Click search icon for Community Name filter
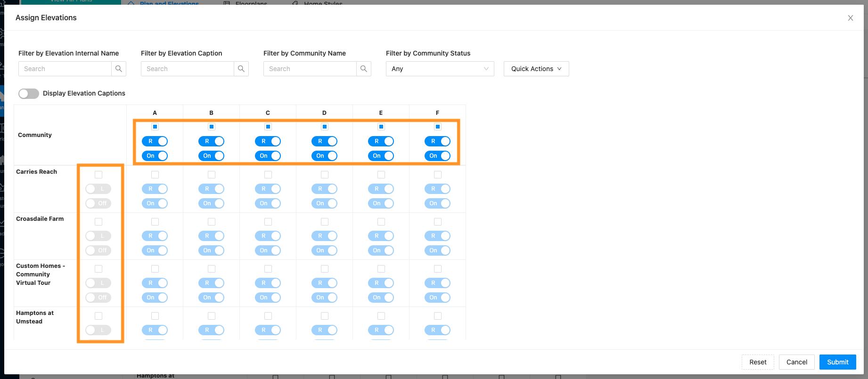The image size is (868, 379). click(x=364, y=69)
